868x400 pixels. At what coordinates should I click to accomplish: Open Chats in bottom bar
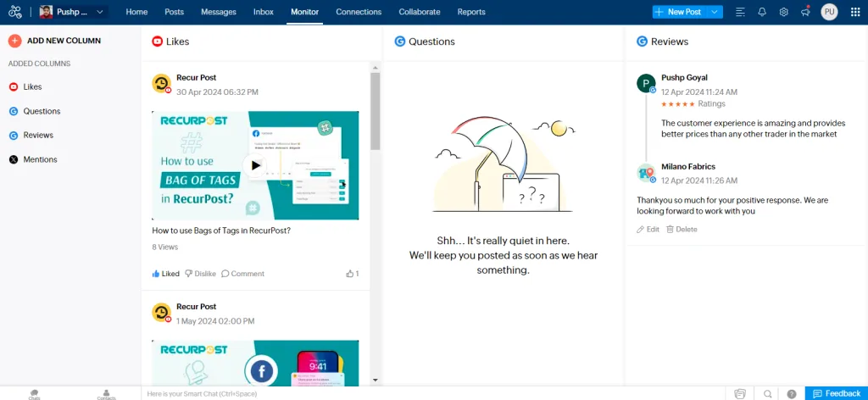tap(34, 394)
